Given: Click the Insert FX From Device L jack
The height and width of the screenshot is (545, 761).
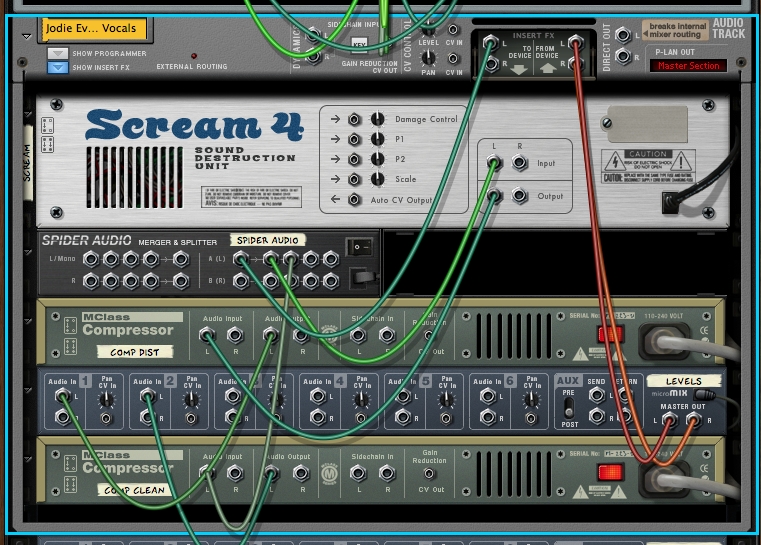Looking at the screenshot, I should click(x=576, y=42).
